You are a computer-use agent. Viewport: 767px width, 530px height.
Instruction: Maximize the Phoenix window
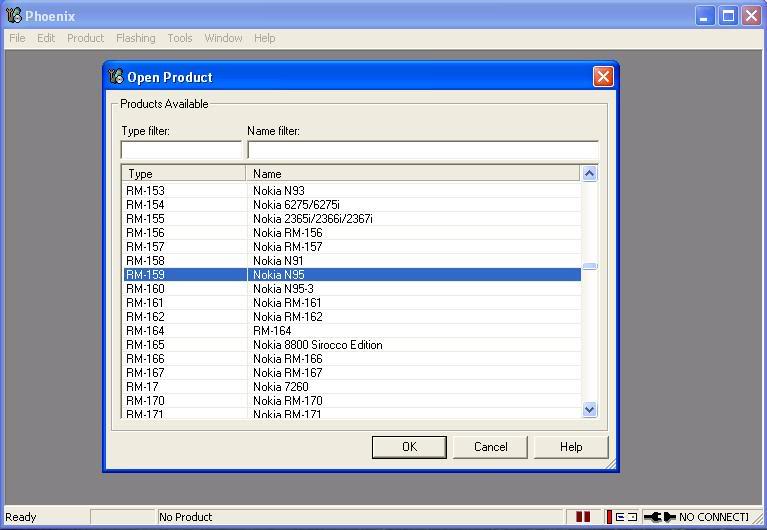tap(728, 16)
